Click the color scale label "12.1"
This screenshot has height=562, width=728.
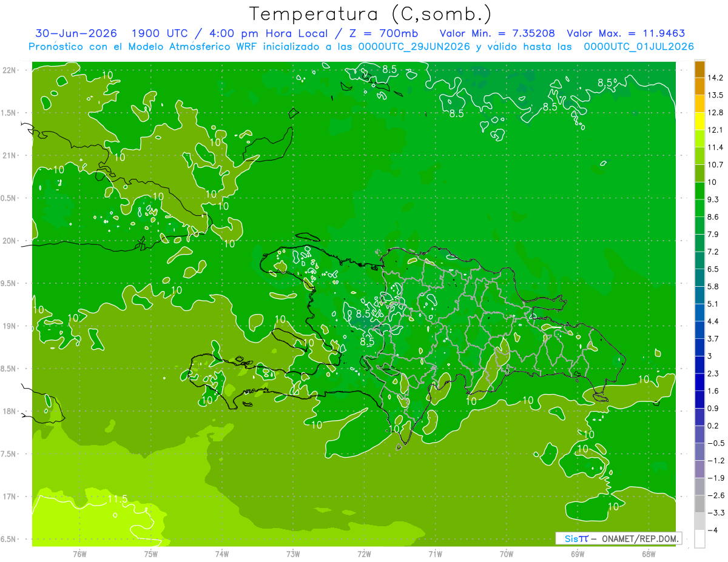tap(716, 130)
